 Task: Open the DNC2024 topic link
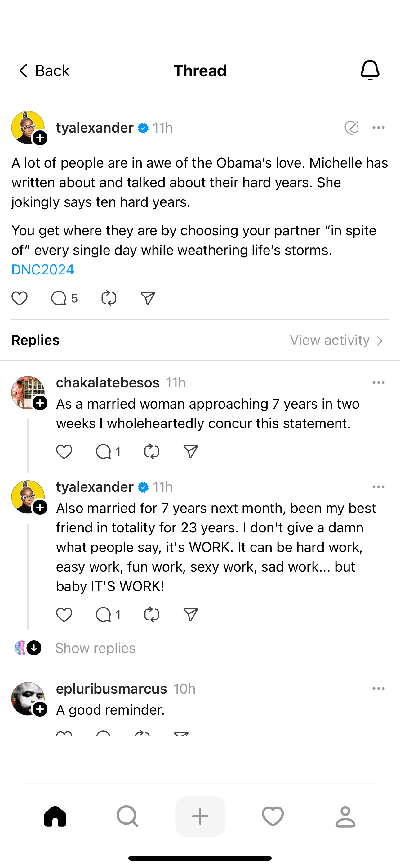[43, 269]
